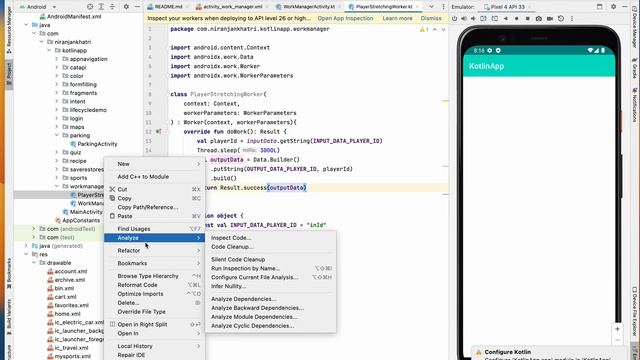Image resolution: width=640 pixels, height=360 pixels.
Task: Collapse the parking package
Action: point(57,136)
